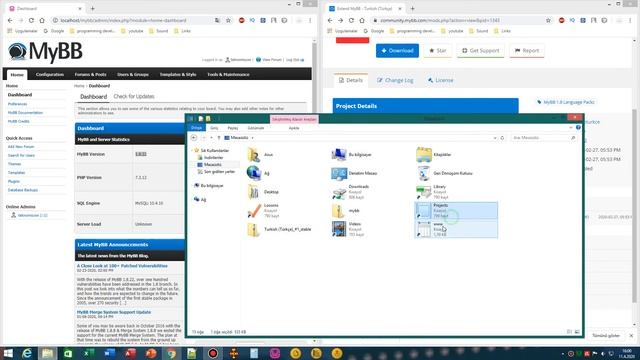
Task: Open Plugins quick access link
Action: [14, 181]
